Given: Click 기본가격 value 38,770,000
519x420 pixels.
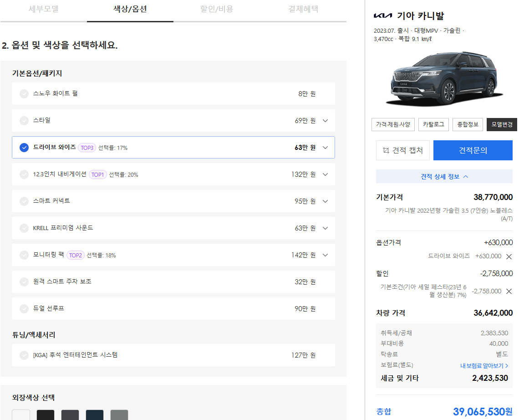Looking at the screenshot, I should [x=493, y=197].
